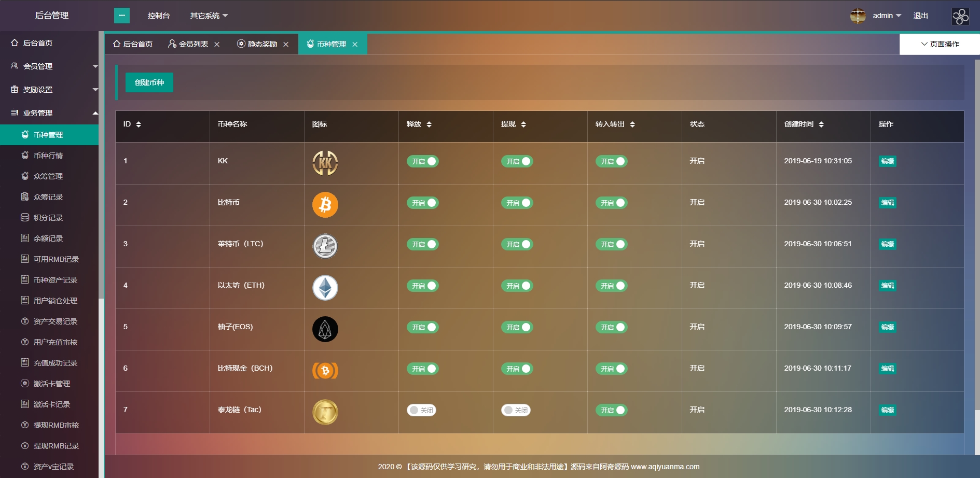
Task: Open 币种资产记录 in sidebar
Action: point(49,280)
